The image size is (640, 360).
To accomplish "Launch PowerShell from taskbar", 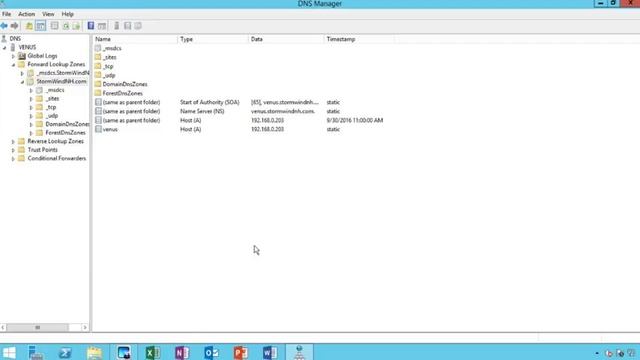I will coord(65,352).
